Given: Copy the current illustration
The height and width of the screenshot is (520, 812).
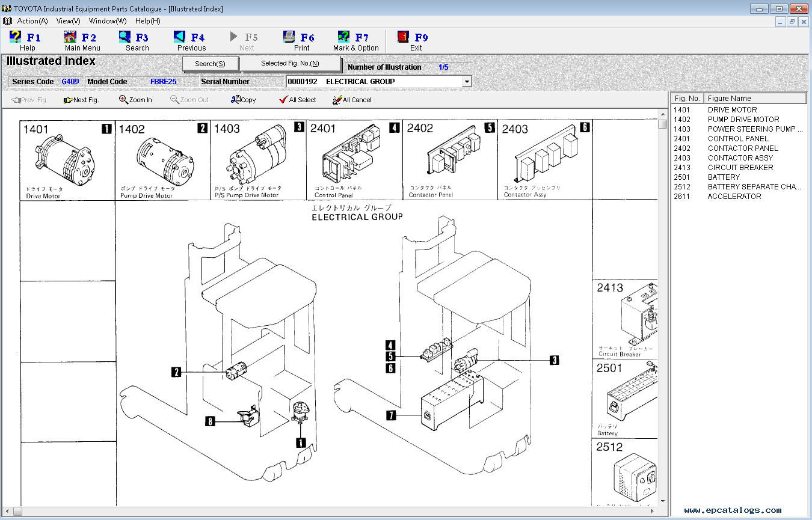Looking at the screenshot, I should coord(242,100).
